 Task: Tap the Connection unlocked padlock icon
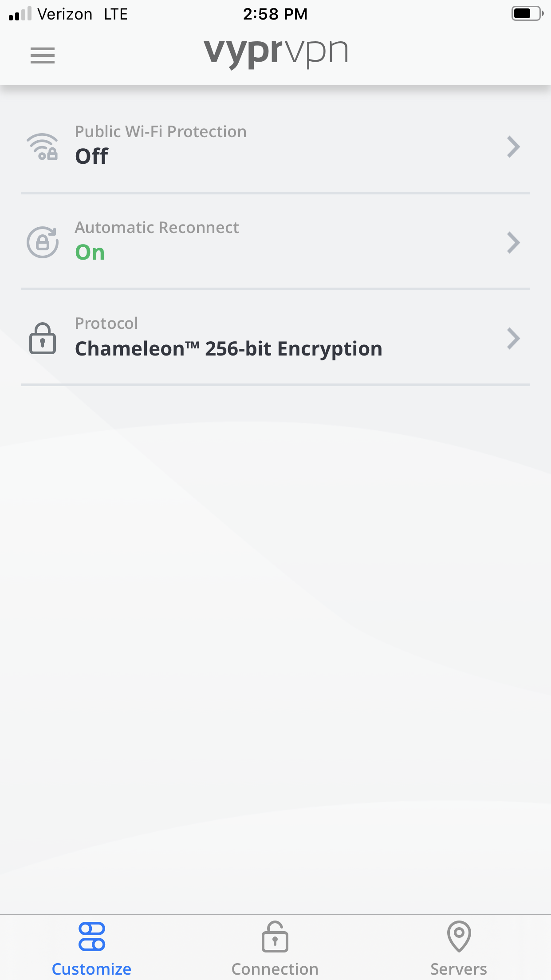(x=275, y=937)
